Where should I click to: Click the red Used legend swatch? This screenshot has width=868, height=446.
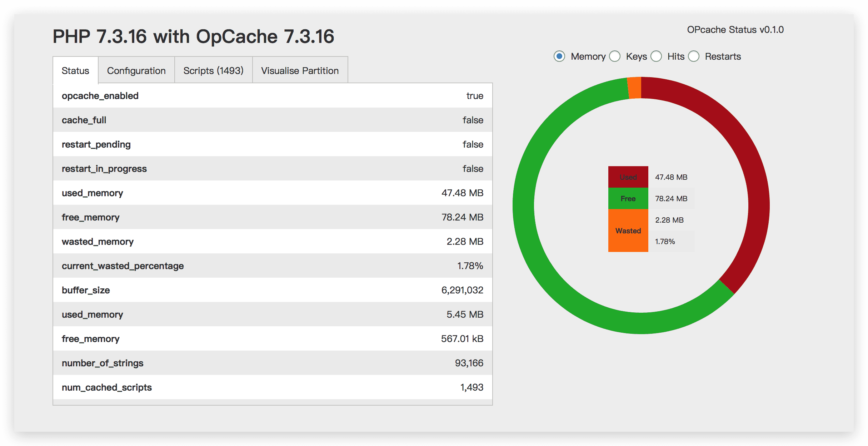coord(628,177)
